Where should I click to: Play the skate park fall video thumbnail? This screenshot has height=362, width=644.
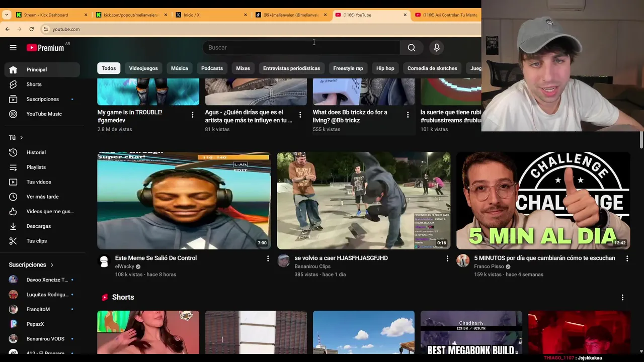[364, 201]
